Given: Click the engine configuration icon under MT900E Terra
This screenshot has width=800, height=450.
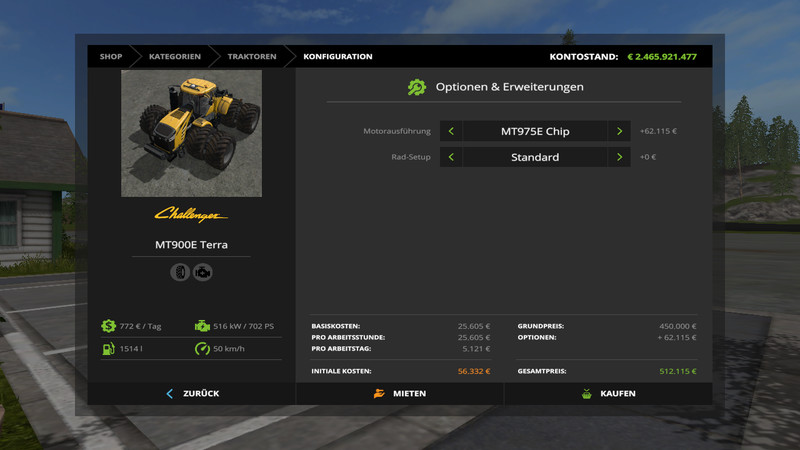Looking at the screenshot, I should click(x=203, y=271).
